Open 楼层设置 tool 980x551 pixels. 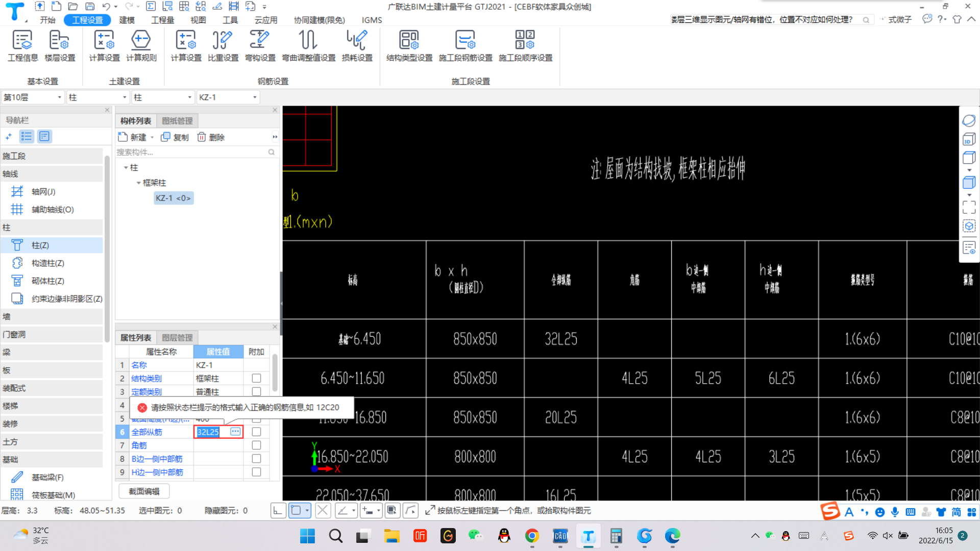tap(60, 46)
